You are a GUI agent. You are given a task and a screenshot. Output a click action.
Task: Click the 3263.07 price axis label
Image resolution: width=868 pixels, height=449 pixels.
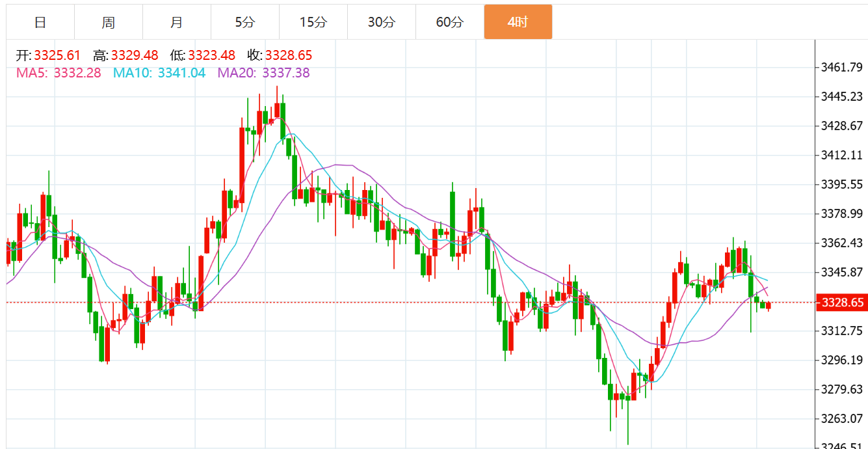(842, 418)
